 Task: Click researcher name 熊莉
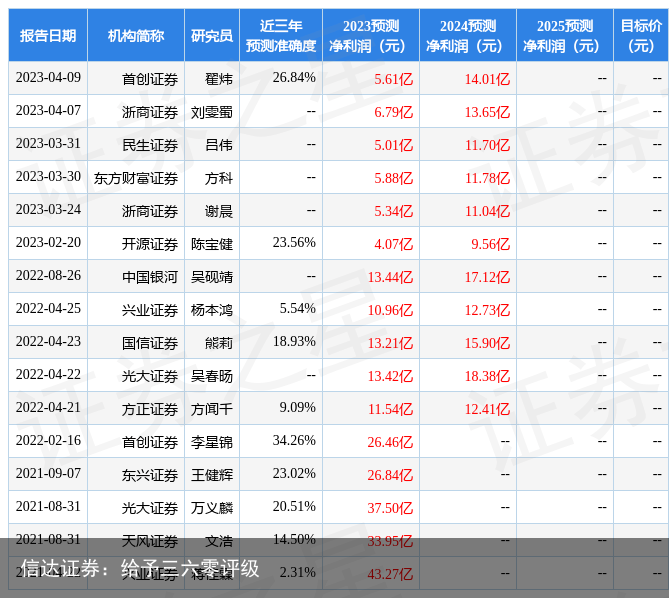pos(219,343)
